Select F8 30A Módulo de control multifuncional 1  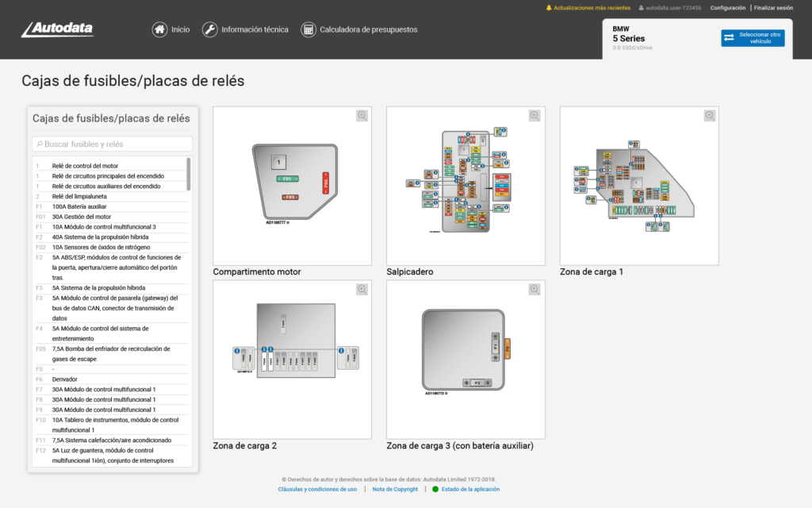(111, 400)
